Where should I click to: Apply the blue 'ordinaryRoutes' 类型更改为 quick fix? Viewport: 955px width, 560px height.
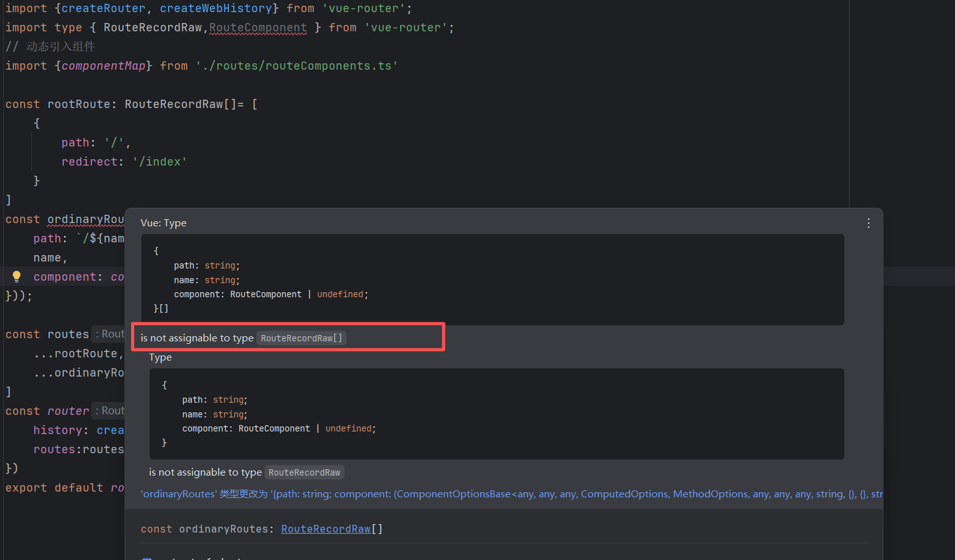coord(511,494)
